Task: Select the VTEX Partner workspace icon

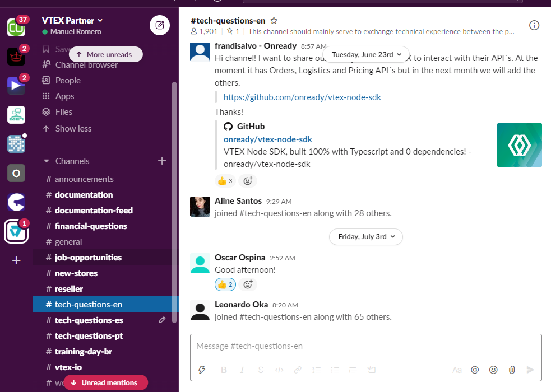Action: click(x=16, y=232)
